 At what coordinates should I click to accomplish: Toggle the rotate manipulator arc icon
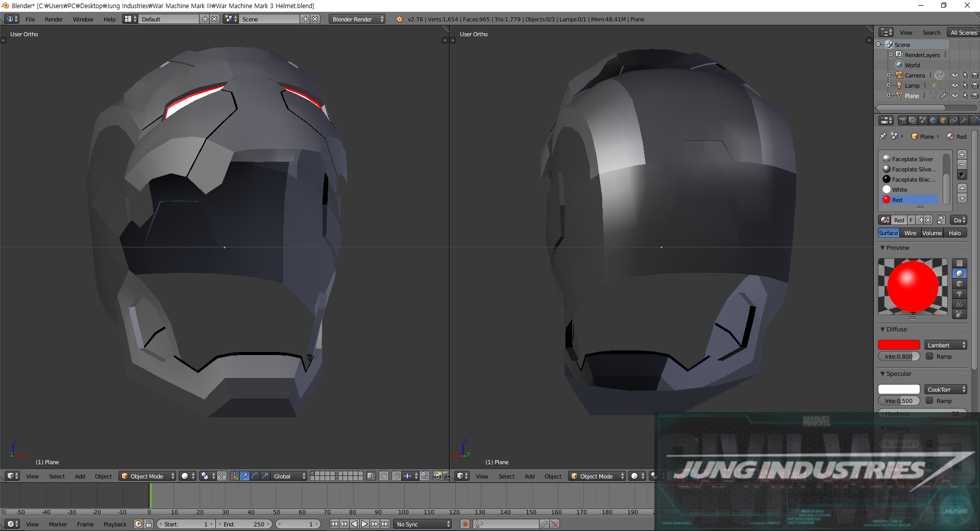tap(255, 476)
